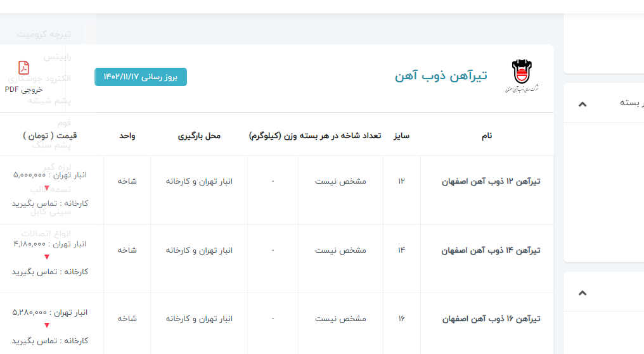
Task: Click the PDF export icon
Action: tap(23, 68)
